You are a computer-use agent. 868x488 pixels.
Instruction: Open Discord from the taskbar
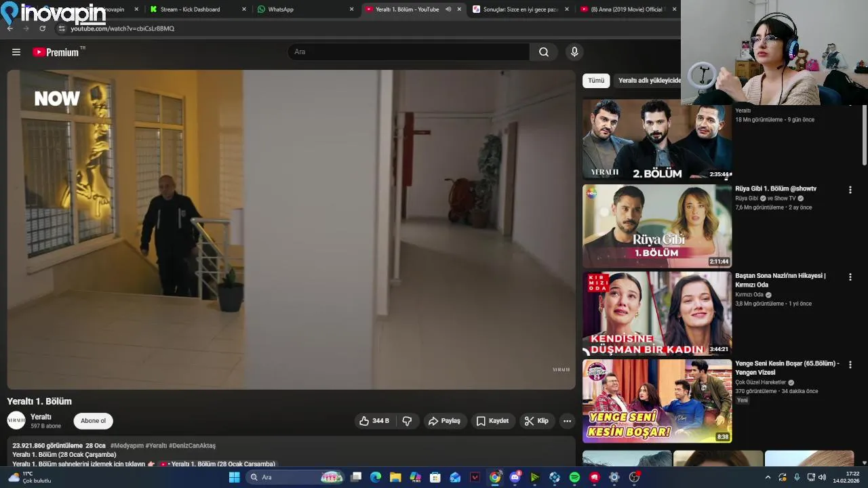pyautogui.click(x=515, y=477)
